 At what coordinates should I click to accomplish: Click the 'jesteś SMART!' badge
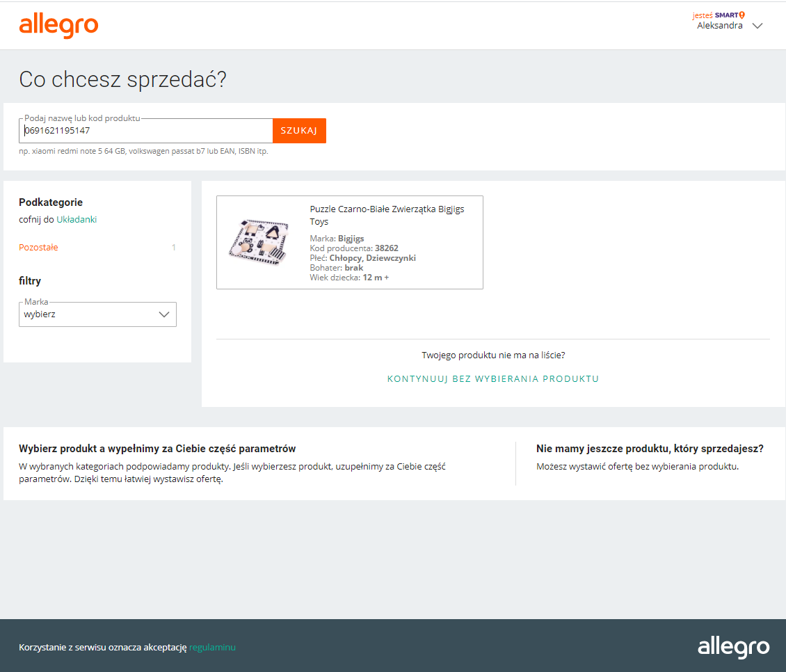719,15
